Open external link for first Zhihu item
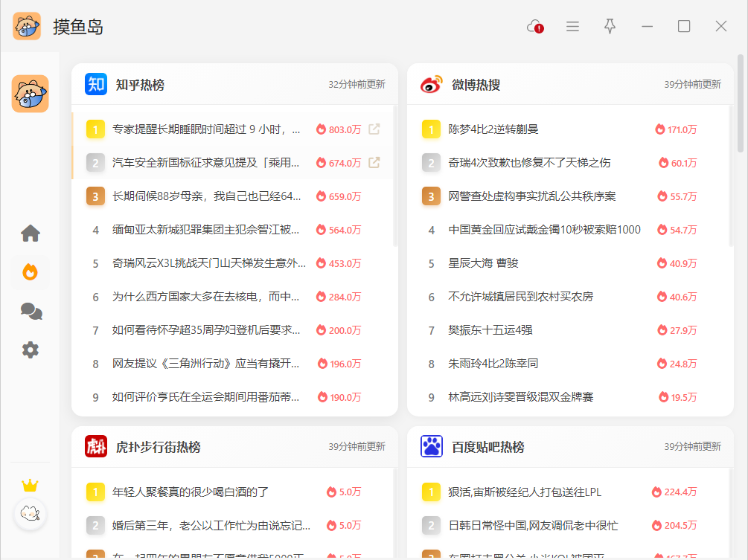The height and width of the screenshot is (560, 748). pos(374,129)
